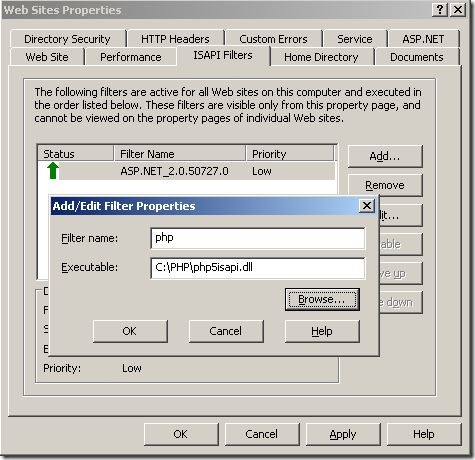Select the Custom Errors tab

click(x=273, y=39)
